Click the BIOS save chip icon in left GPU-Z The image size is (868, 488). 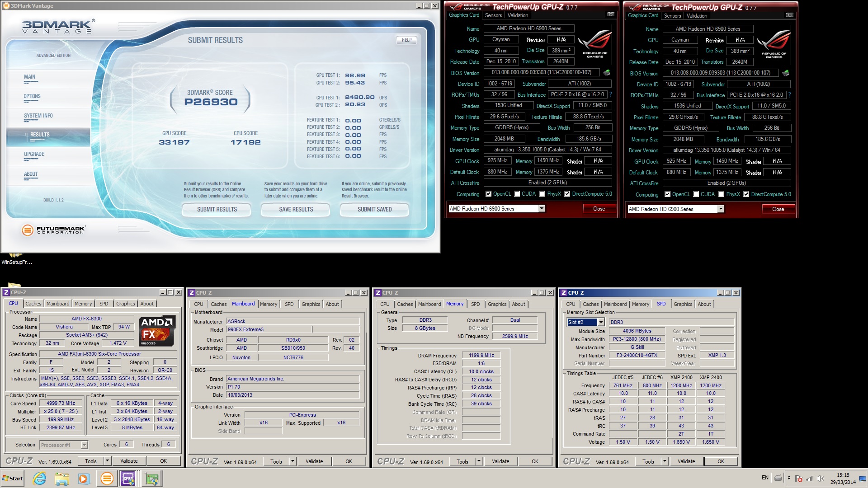click(607, 72)
